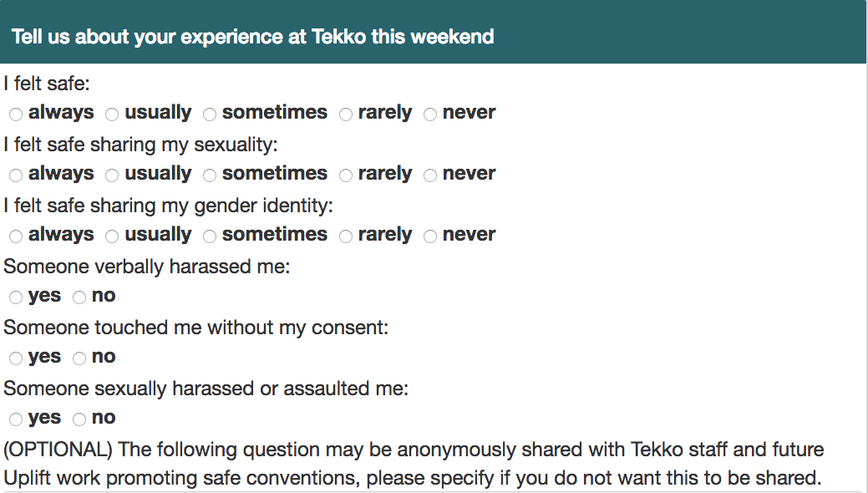Image resolution: width=868 pixels, height=493 pixels.
Task: Choose 'sometimes' for sharing gender identity
Action: [209, 236]
